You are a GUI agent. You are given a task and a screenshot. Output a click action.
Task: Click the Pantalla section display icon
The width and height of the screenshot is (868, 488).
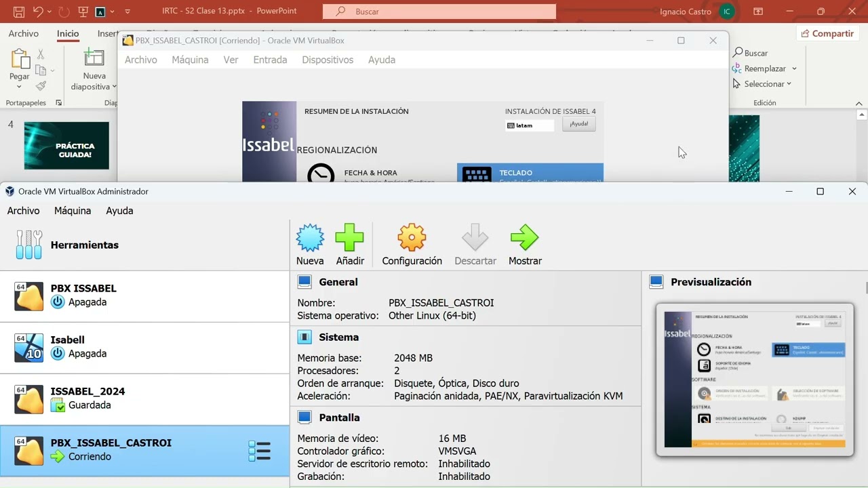[304, 418]
